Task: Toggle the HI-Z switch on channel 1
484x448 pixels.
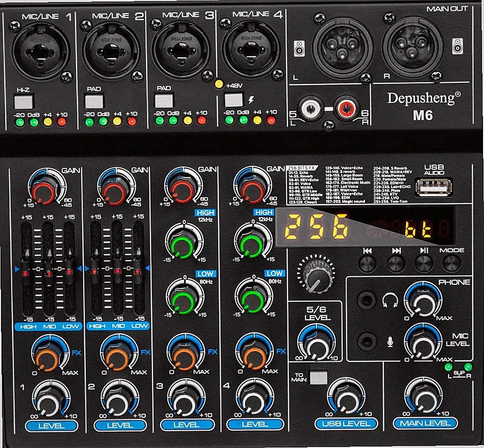Action: click(x=23, y=102)
